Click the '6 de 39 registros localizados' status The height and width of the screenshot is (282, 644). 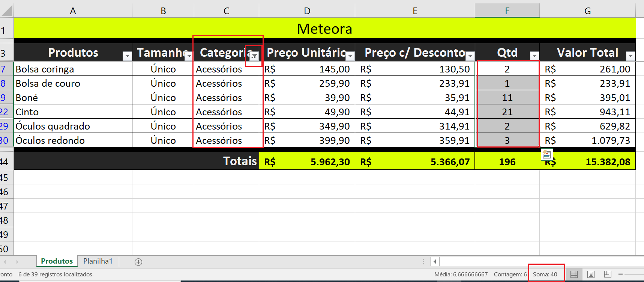tap(56, 274)
